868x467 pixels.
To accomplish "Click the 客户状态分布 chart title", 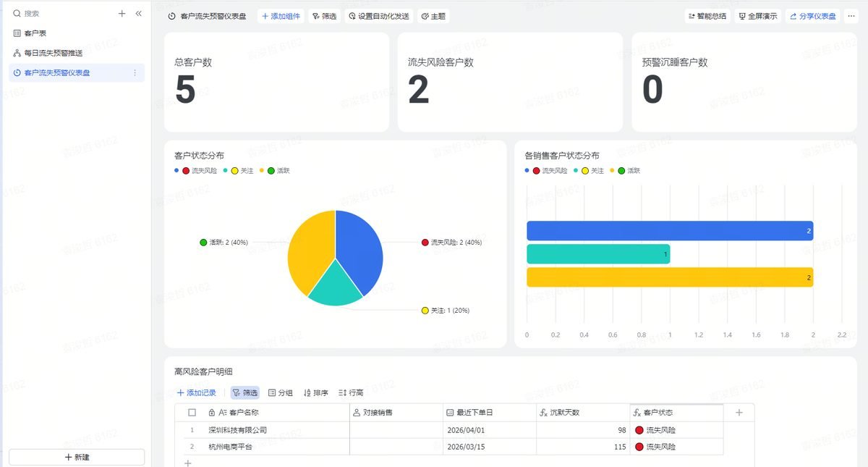I will coord(199,156).
